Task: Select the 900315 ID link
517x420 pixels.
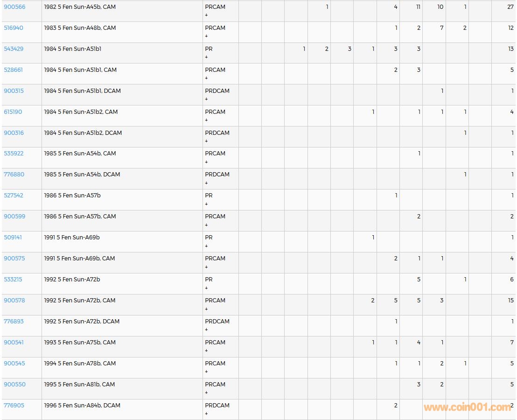Action: [13, 91]
